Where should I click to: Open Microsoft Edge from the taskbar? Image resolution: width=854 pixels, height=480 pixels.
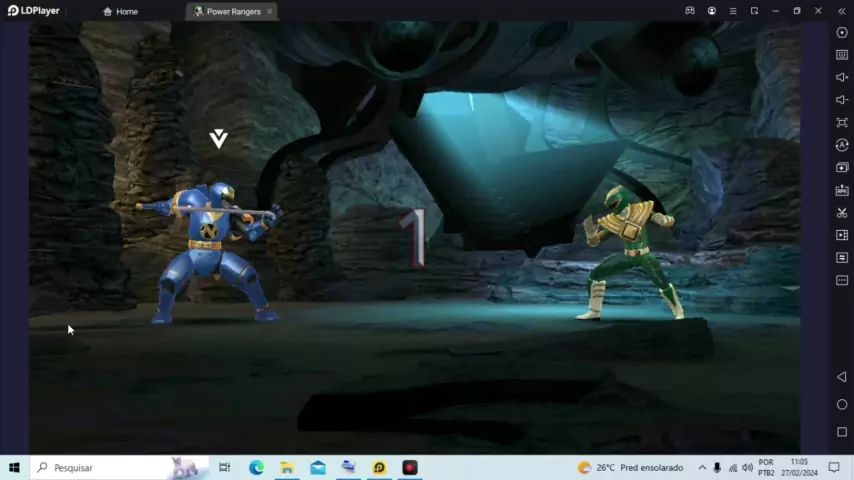coord(256,468)
